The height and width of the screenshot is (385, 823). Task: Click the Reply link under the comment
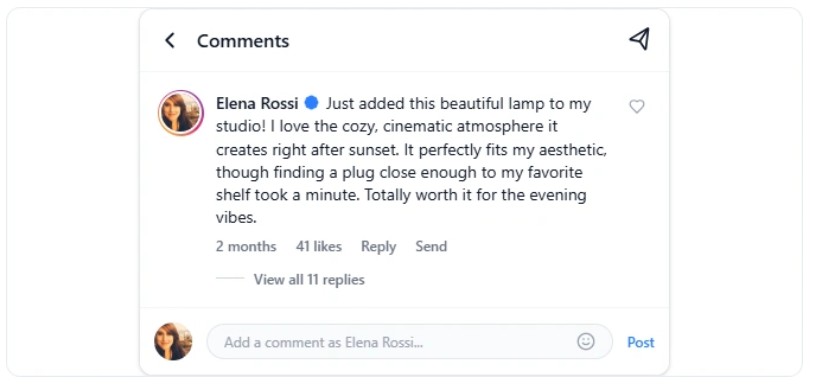click(x=378, y=247)
